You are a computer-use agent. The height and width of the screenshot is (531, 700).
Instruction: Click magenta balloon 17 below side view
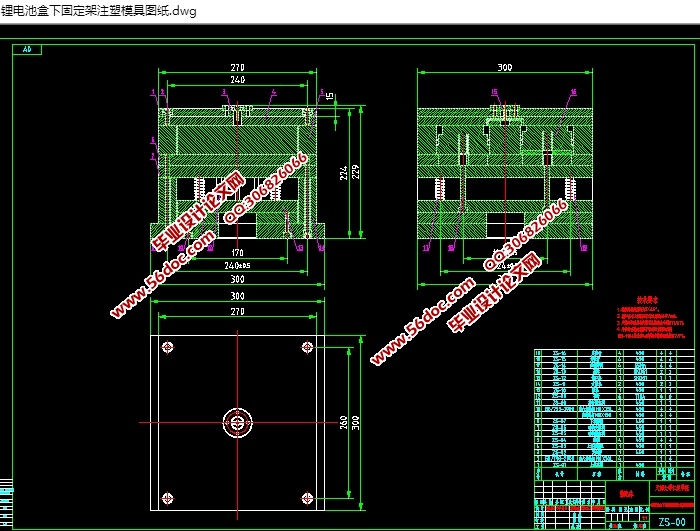coord(426,248)
